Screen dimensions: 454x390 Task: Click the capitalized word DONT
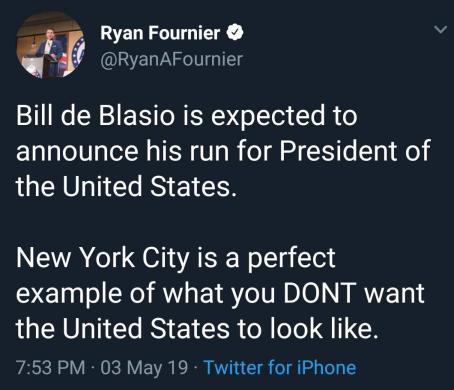click(318, 293)
